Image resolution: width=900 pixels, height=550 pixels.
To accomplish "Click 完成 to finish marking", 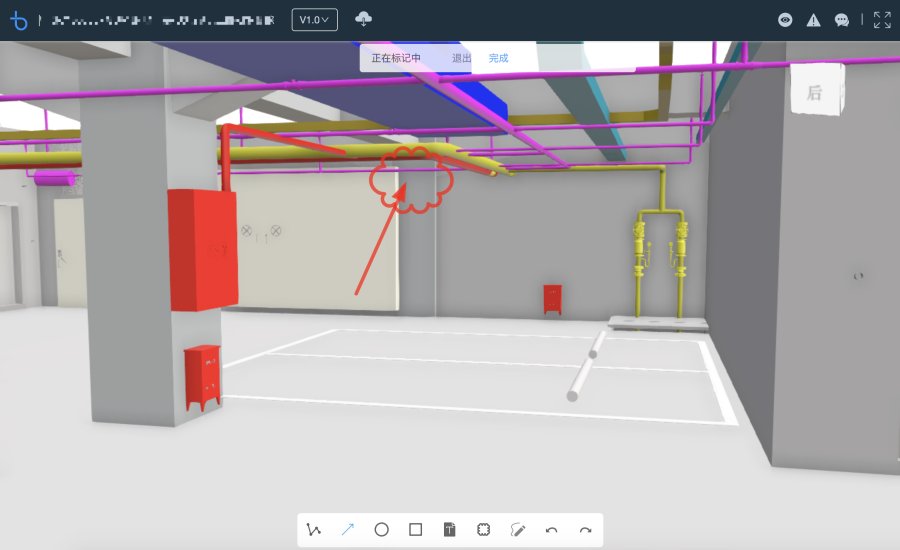I will (x=498, y=58).
